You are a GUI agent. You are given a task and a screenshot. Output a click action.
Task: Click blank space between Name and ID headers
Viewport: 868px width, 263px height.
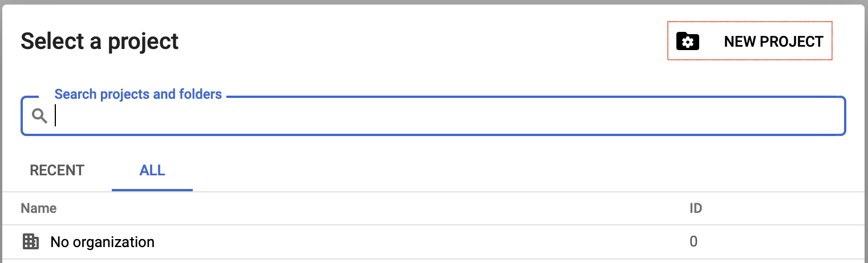(371, 208)
